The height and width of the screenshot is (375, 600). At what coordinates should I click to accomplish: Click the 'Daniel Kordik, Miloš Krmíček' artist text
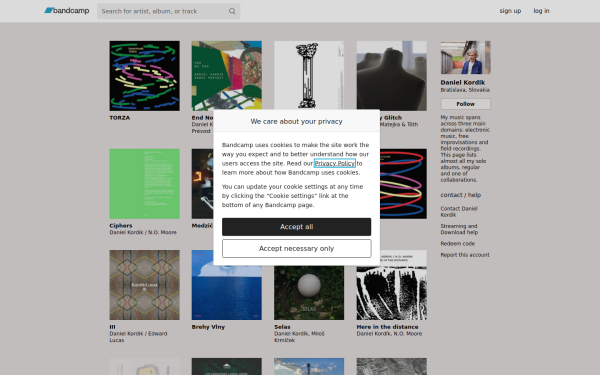299,337
